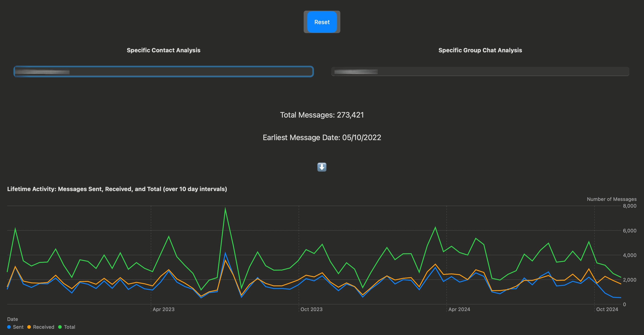Click the blue Reset button
The height and width of the screenshot is (335, 644).
click(322, 22)
